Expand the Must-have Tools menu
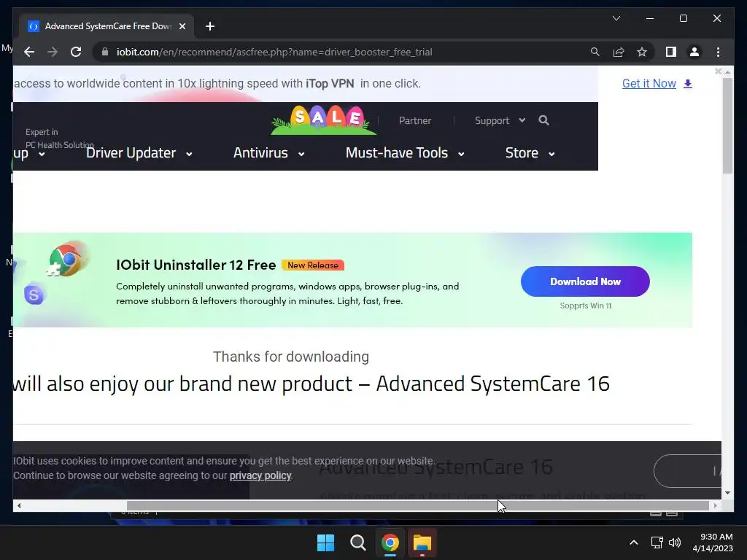Screen dimensions: 747x560 (405, 153)
